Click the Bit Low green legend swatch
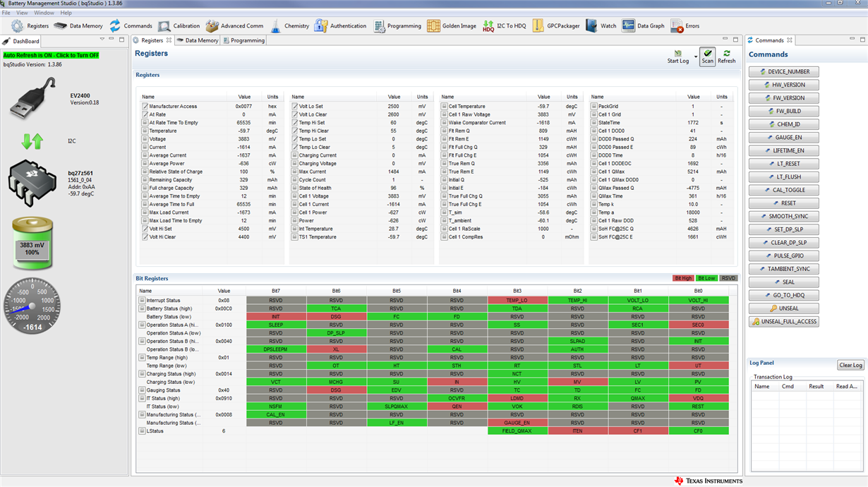The image size is (868, 487). click(x=706, y=278)
